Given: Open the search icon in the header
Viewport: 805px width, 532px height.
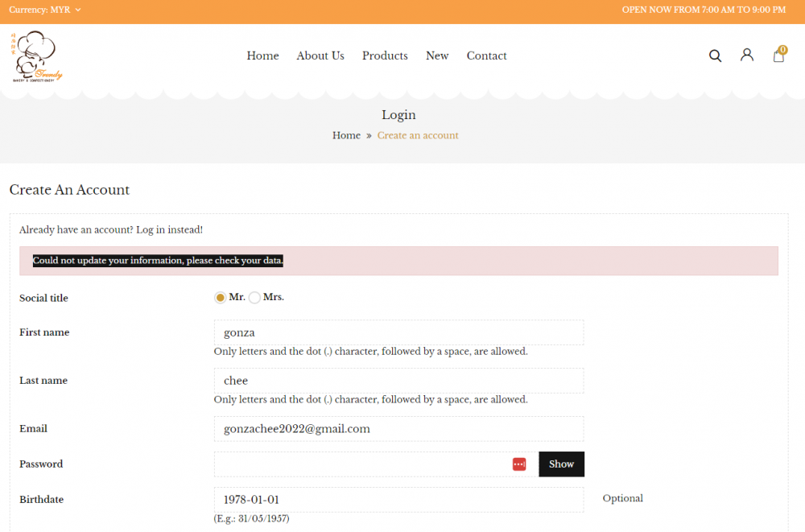Looking at the screenshot, I should 715,56.
